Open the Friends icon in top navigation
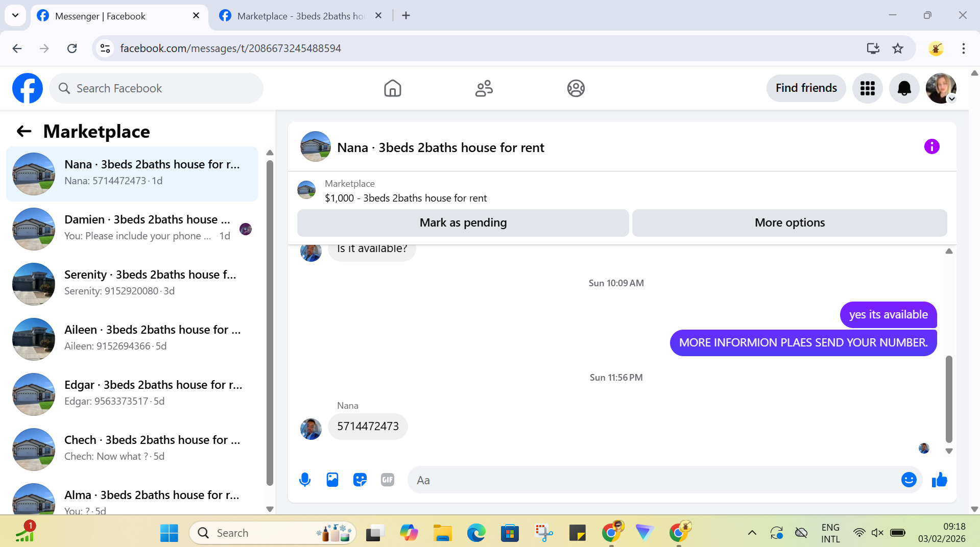 point(484,88)
